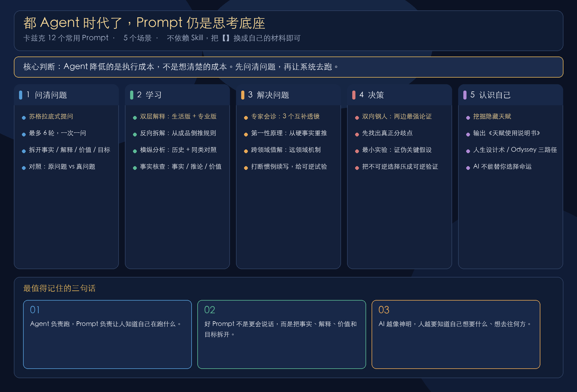This screenshot has height=392, width=577.
Task: Select "横纵分析：历史 + 同类对照"
Action: point(178,150)
